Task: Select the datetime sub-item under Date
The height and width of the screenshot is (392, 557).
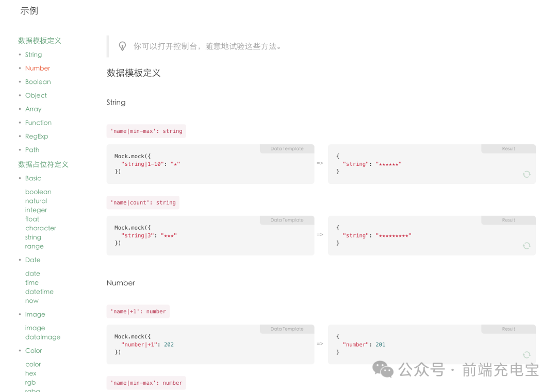Action: click(x=39, y=291)
